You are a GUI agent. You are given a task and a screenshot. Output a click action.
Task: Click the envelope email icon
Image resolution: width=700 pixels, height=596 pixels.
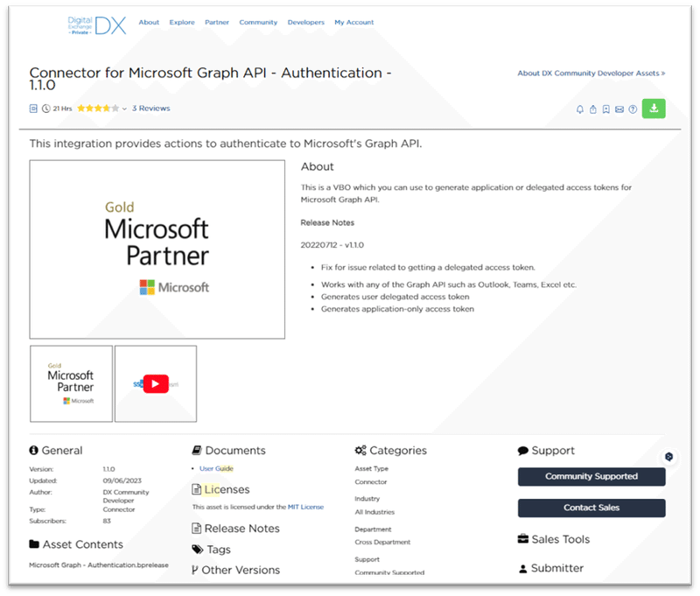[619, 109]
